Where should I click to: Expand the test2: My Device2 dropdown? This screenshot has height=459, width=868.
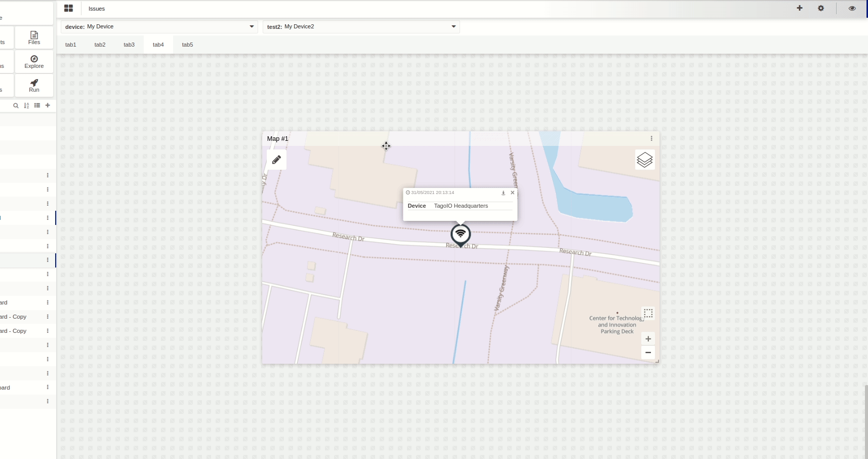pos(361,26)
